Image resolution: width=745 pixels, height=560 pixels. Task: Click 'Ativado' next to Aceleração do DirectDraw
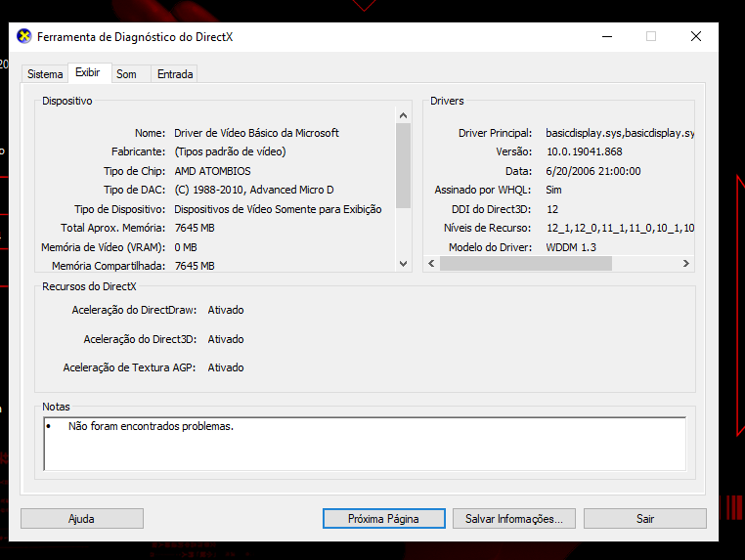pos(226,310)
